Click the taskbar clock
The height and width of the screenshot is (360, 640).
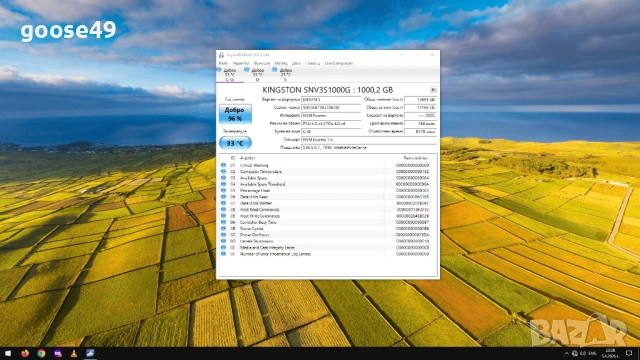click(x=611, y=353)
